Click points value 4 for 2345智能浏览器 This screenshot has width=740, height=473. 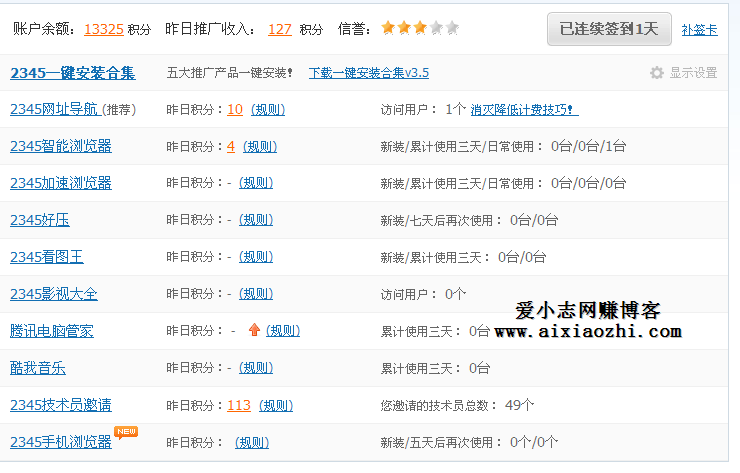[x=231, y=146]
